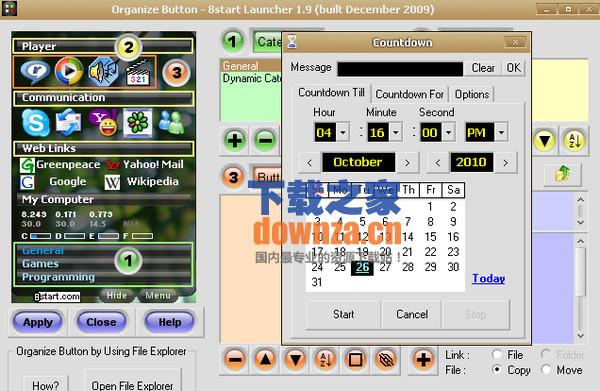The image size is (600, 391).
Task: Click the orange move up triangle button
Action: pyautogui.click(x=265, y=360)
